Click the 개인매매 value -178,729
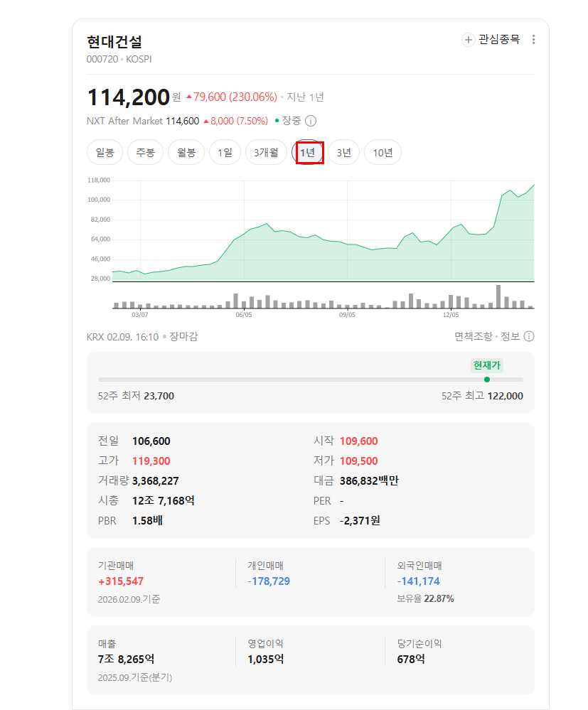The width and height of the screenshot is (588, 710). tap(269, 581)
